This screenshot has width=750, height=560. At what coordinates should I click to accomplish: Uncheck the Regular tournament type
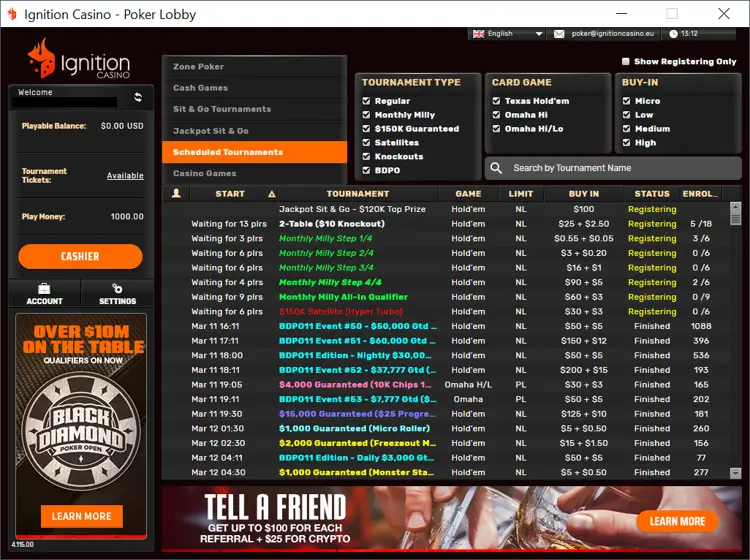[366, 101]
